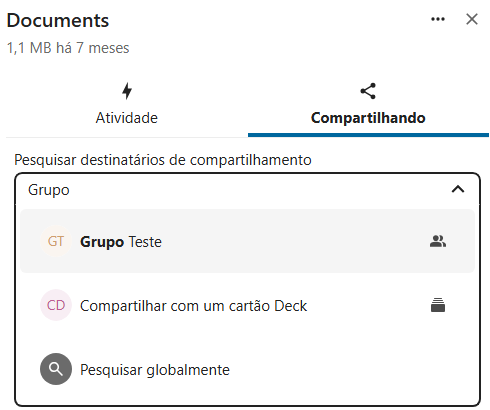The width and height of the screenshot is (490, 410).
Task: Click the gray magnifier search icon
Action: tap(56, 369)
